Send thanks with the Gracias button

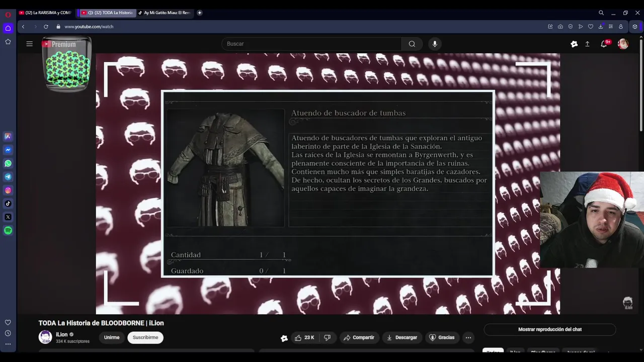(441, 337)
